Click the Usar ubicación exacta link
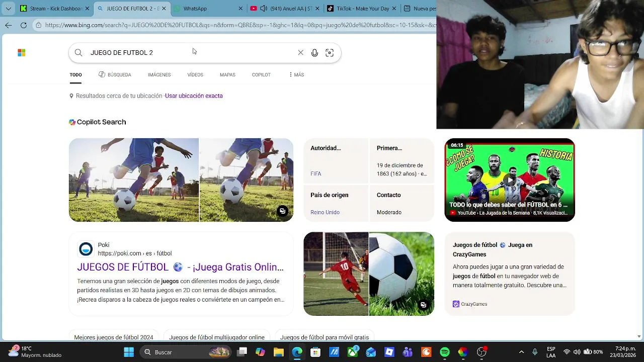Viewport: 644px width, 362px height. click(x=194, y=96)
